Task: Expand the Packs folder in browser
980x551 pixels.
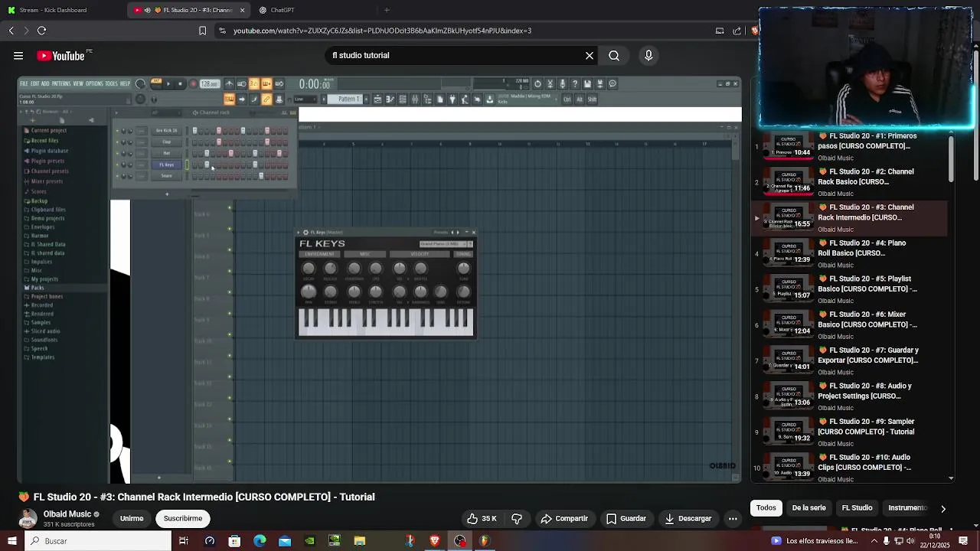Action: click(x=34, y=288)
